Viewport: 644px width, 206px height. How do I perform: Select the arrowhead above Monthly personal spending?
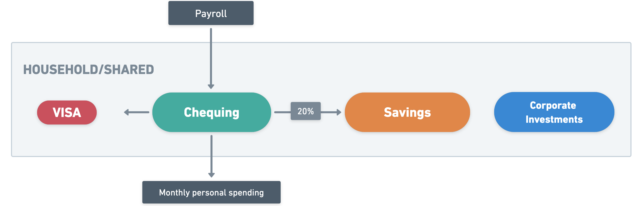[211, 175]
